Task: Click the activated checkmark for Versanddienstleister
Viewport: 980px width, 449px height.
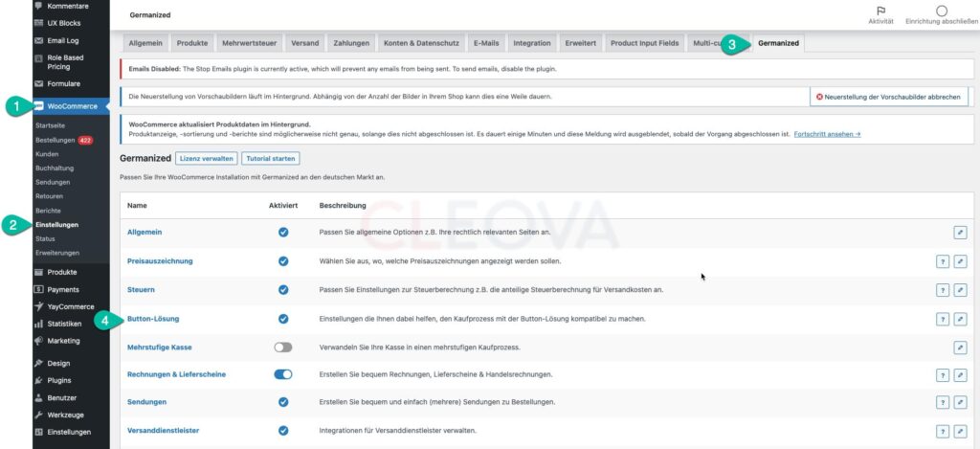Action: [x=283, y=431]
